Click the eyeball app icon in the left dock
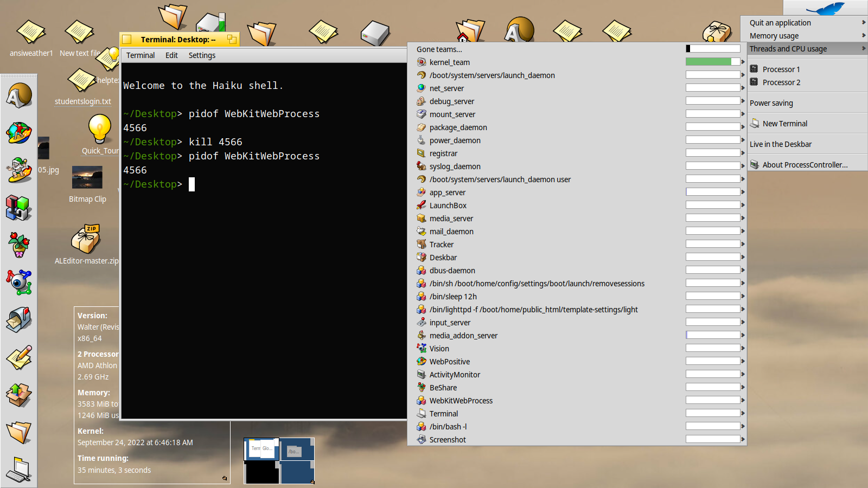Image resolution: width=868 pixels, height=488 pixels. [19, 281]
